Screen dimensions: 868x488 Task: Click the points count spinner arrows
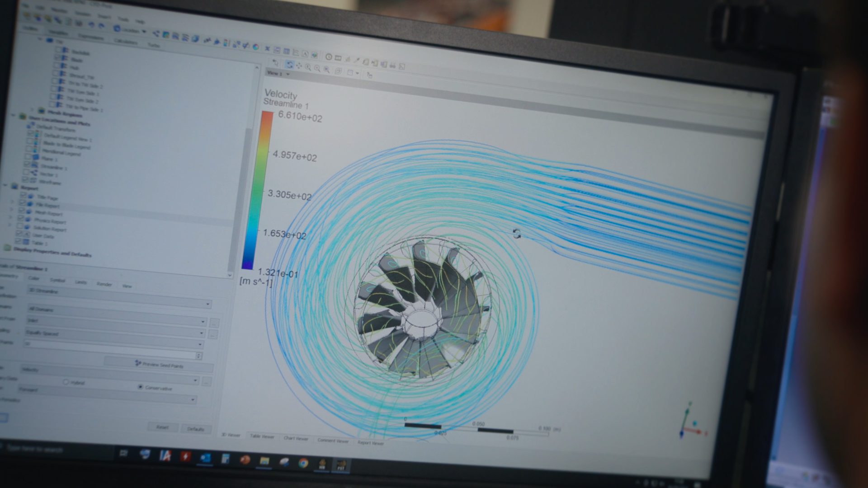198,356
